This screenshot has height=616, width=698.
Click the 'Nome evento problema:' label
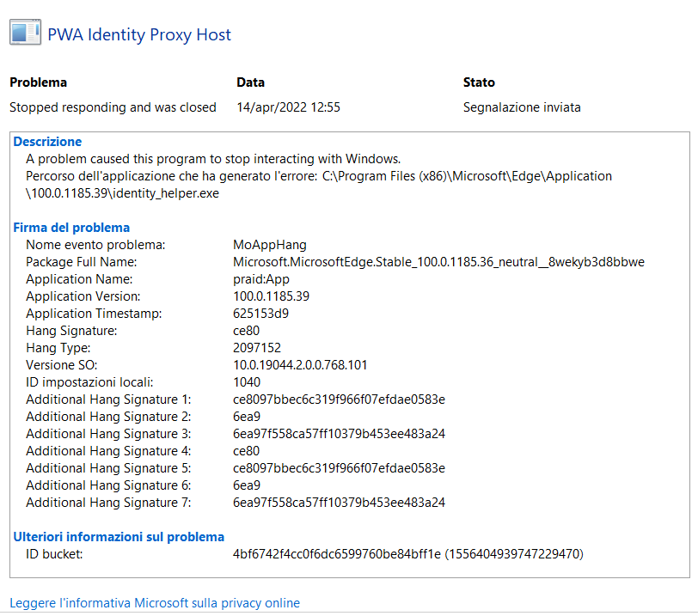(95, 245)
